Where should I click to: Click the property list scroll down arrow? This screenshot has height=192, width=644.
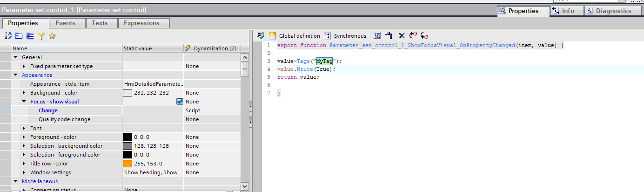tap(245, 186)
